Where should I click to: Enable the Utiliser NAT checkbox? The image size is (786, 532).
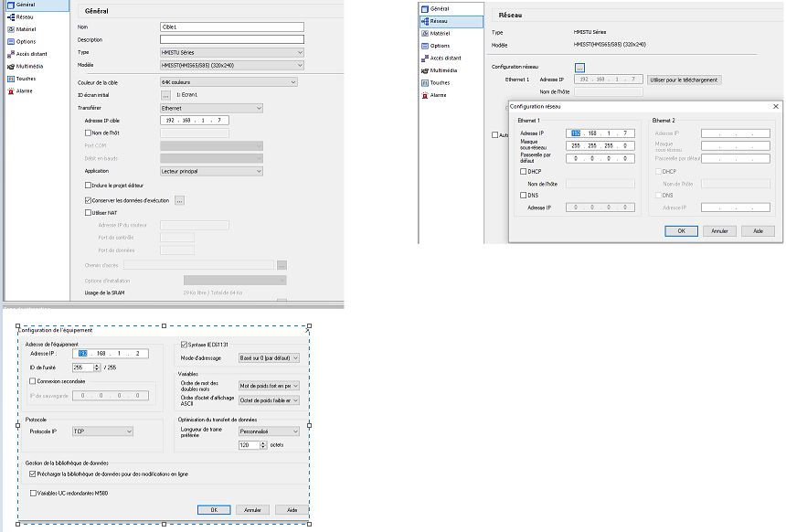(88, 212)
